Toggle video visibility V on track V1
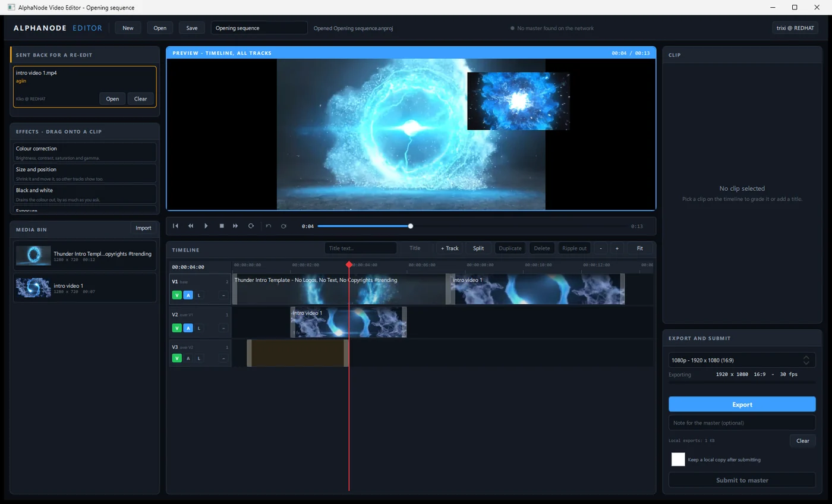 coord(177,295)
